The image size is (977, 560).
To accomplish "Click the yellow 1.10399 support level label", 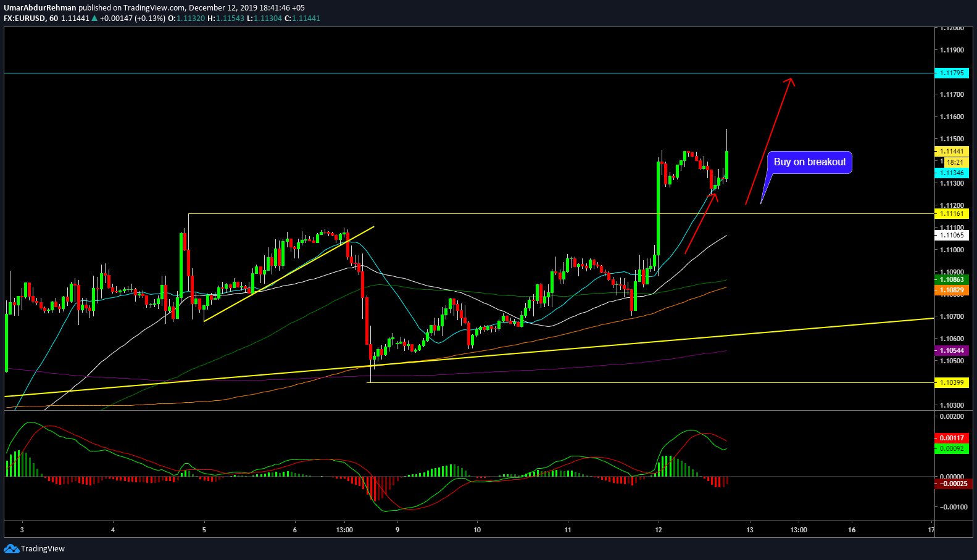I will [952, 382].
